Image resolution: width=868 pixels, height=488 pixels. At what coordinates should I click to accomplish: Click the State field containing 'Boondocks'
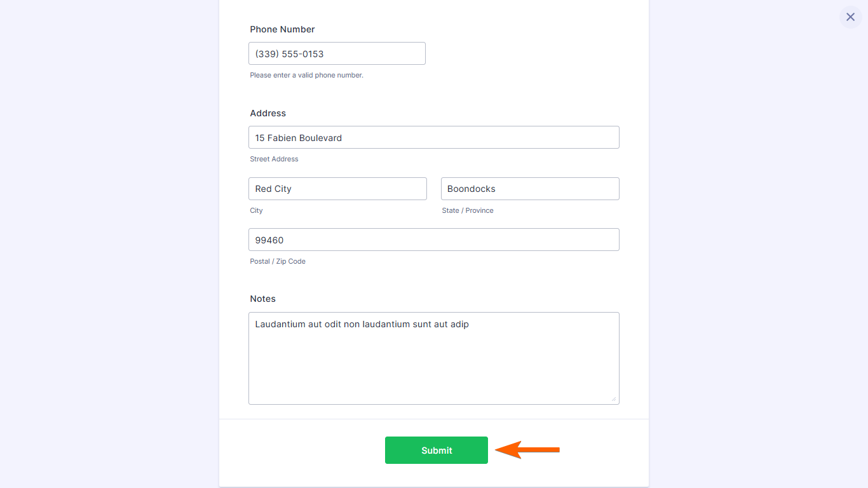click(x=530, y=189)
